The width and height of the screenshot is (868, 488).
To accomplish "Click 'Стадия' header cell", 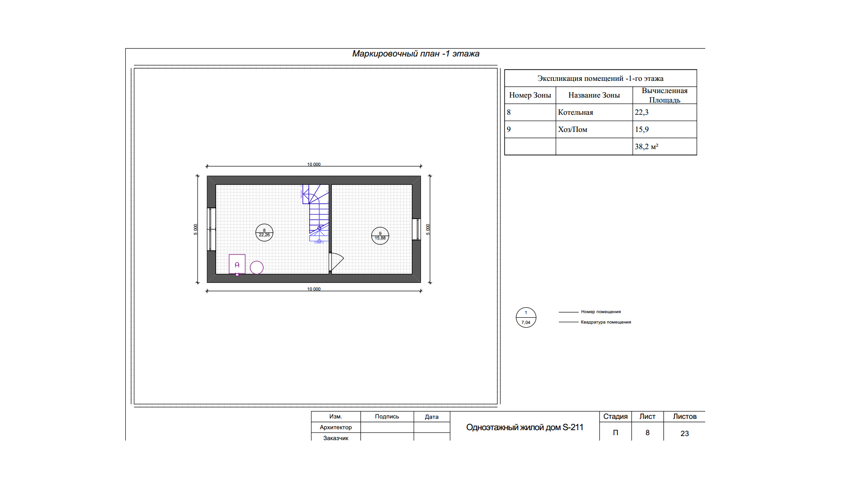I will point(615,417).
